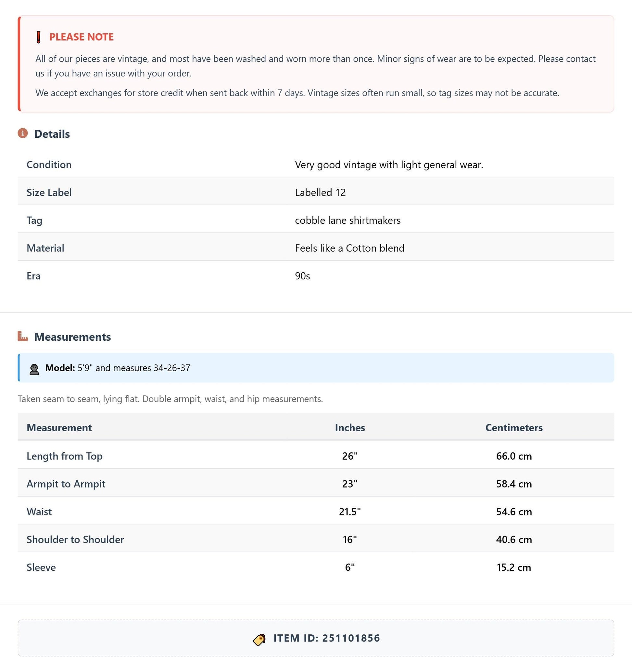Select the Labelled 12 size value

point(321,192)
